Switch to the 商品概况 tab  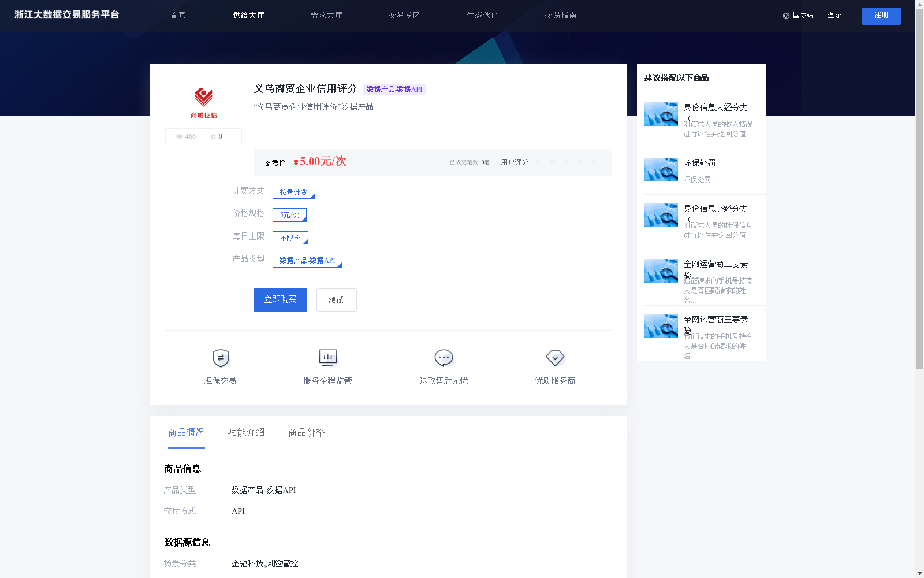(187, 432)
